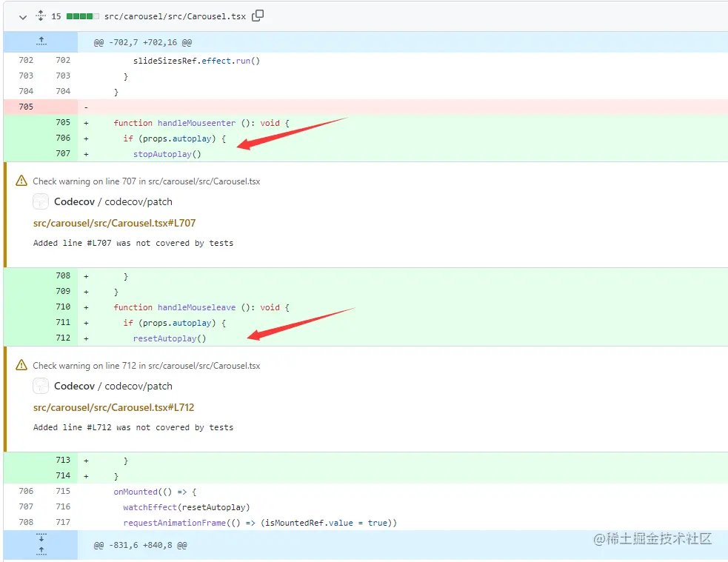Image resolution: width=728 pixels, height=562 pixels.
Task: Select old line number 708
Action: (x=26, y=522)
